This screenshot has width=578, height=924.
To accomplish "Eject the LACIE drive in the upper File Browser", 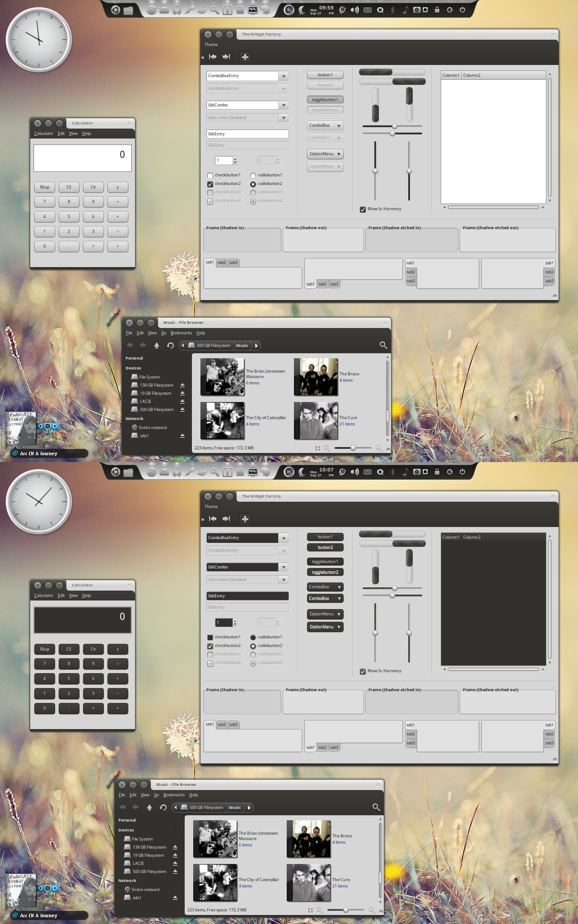I will point(182,402).
